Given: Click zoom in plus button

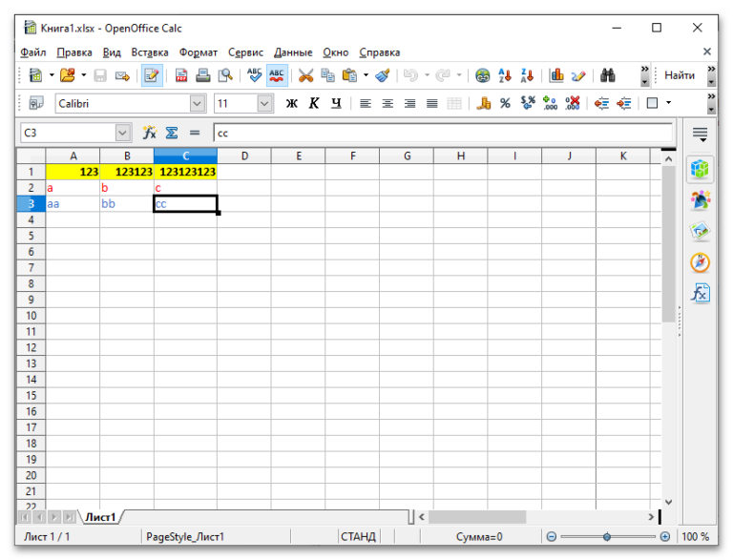Looking at the screenshot, I should [x=665, y=537].
